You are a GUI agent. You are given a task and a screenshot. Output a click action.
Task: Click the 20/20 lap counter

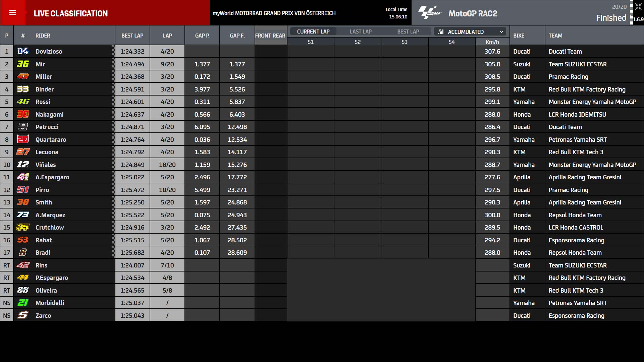(x=619, y=7)
